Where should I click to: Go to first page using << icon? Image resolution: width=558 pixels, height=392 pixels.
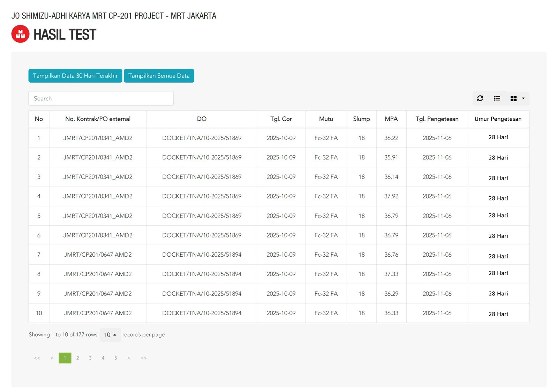(37, 358)
